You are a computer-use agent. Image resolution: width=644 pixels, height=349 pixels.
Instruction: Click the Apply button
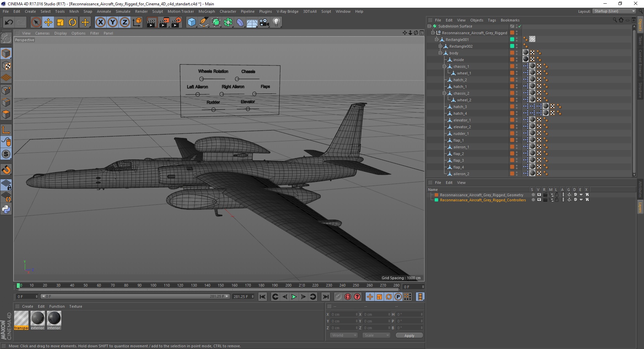point(409,335)
